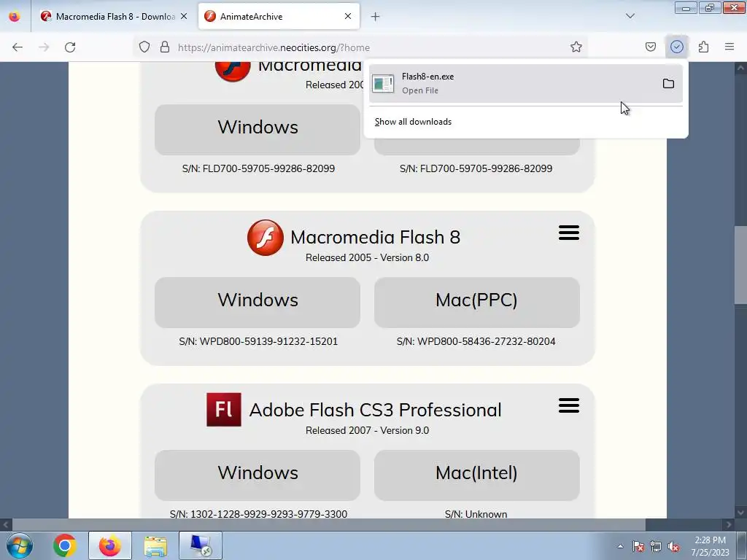
Task: Switch to Macromedia Flash 8 Download tab
Action: pos(115,17)
